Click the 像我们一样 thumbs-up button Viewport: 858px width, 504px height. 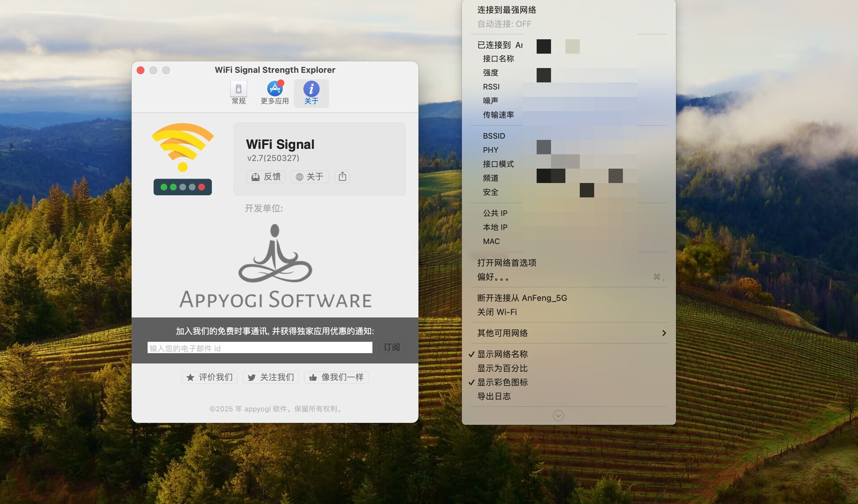336,378
